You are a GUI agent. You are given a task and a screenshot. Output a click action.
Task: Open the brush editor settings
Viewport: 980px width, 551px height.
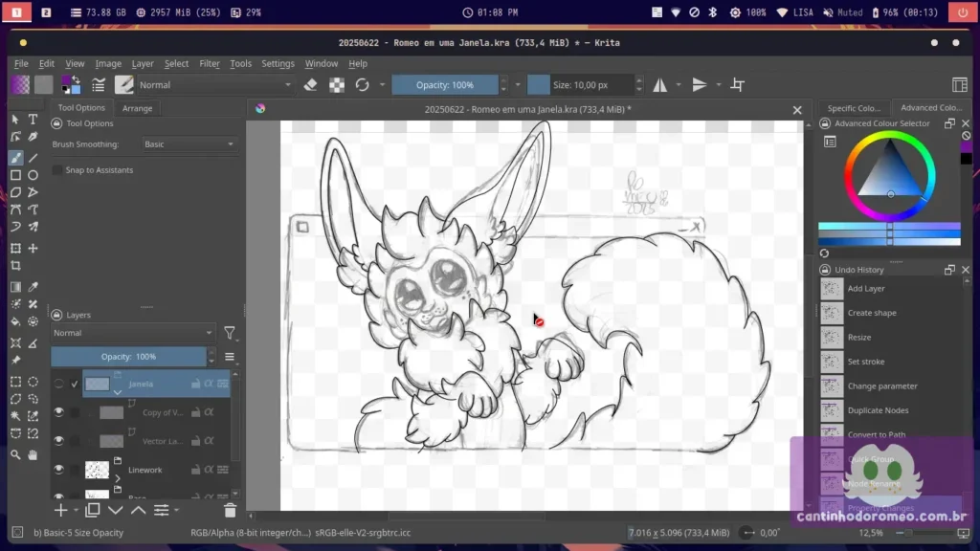click(99, 85)
